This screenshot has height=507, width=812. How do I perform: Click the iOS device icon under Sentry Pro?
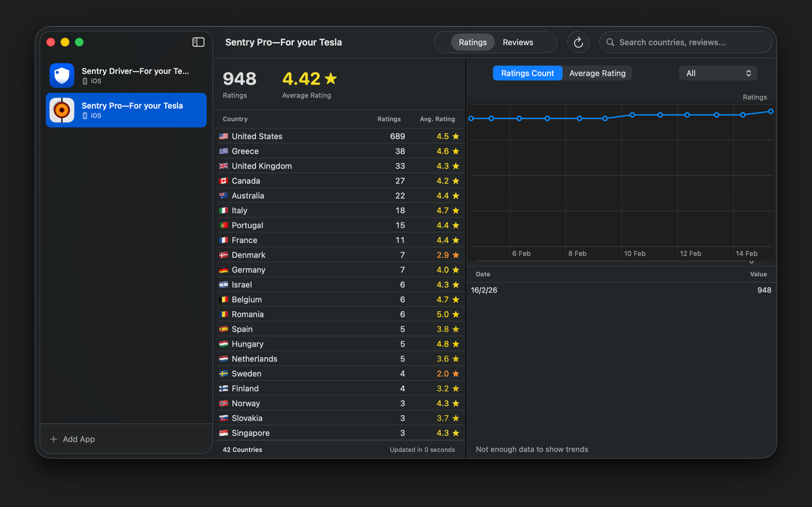pos(85,115)
